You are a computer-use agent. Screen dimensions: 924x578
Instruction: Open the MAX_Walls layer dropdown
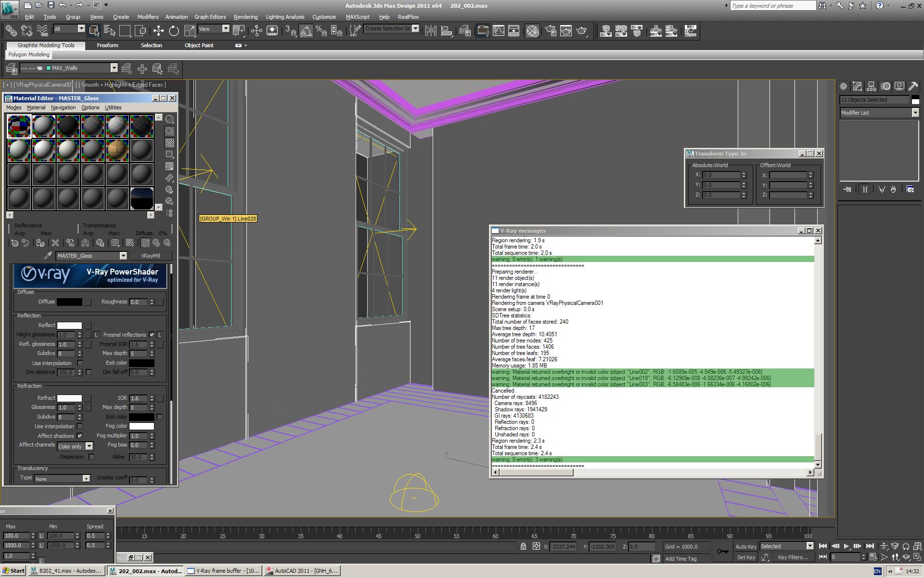[114, 68]
